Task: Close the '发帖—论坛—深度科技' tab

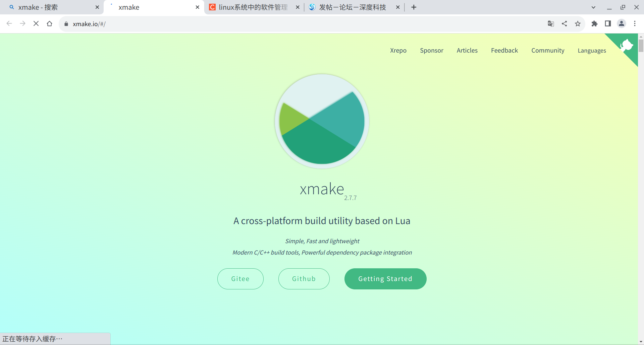Action: [x=398, y=7]
